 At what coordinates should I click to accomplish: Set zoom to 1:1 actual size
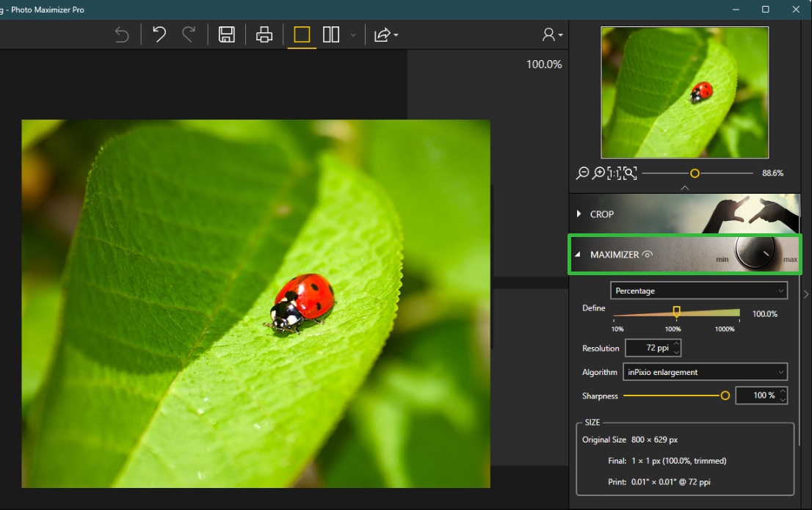coord(615,173)
